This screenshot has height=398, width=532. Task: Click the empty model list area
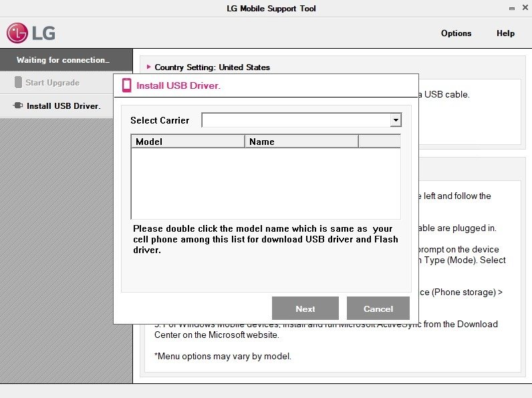click(x=265, y=184)
